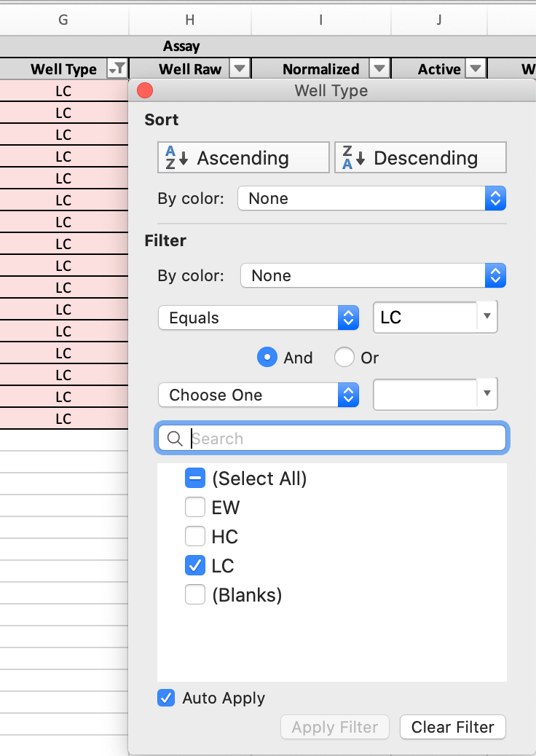The image size is (536, 756).
Task: Open the Normalized column filter arrow
Action: coord(379,68)
